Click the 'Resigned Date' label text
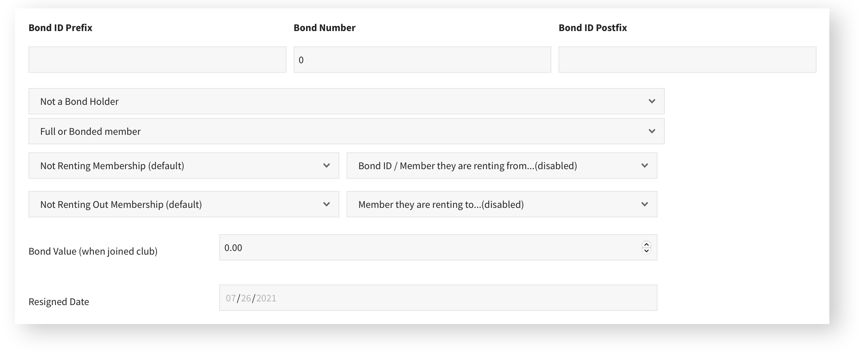This screenshot has height=354, width=868. coord(59,302)
